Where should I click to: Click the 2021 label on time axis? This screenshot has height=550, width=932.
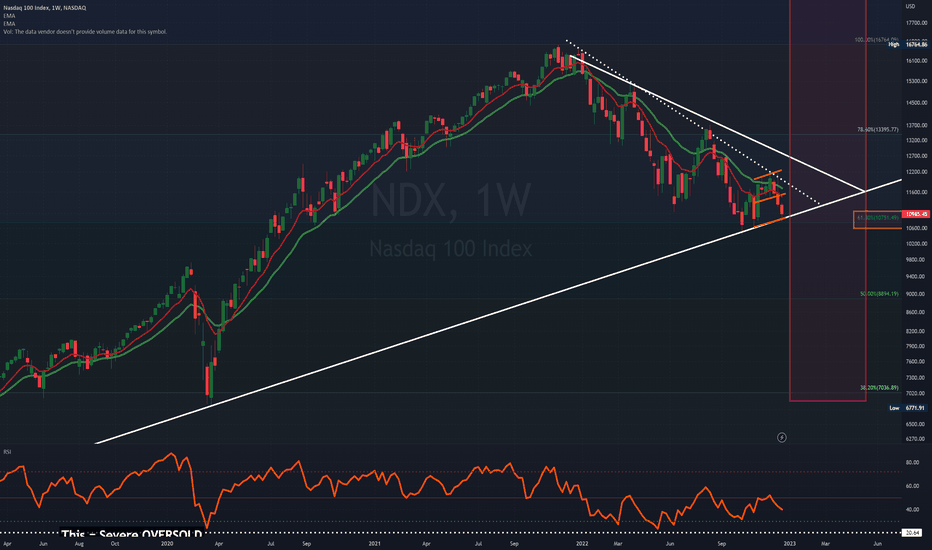pos(374,543)
